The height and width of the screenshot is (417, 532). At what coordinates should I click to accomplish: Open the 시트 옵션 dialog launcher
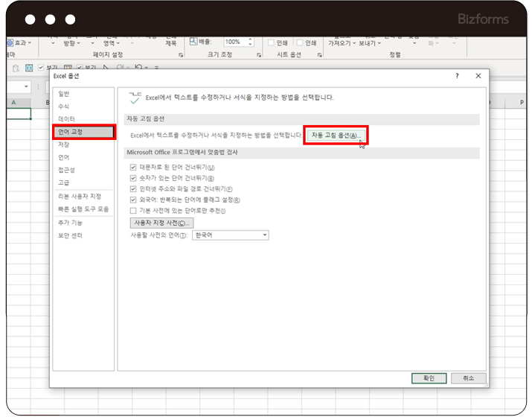click(x=319, y=55)
